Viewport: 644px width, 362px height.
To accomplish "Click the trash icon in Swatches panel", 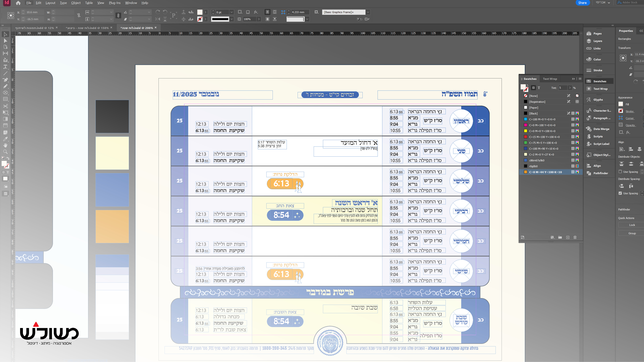I will 575,237.
